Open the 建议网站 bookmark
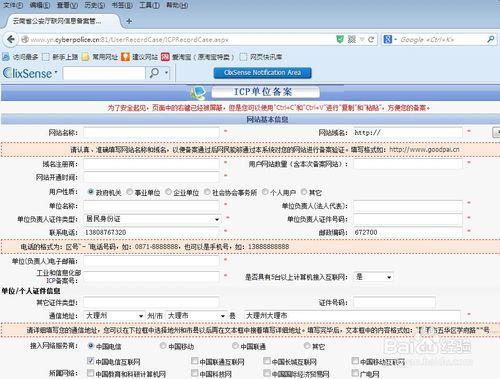Screen dimensions: 500x379 click(x=139, y=57)
